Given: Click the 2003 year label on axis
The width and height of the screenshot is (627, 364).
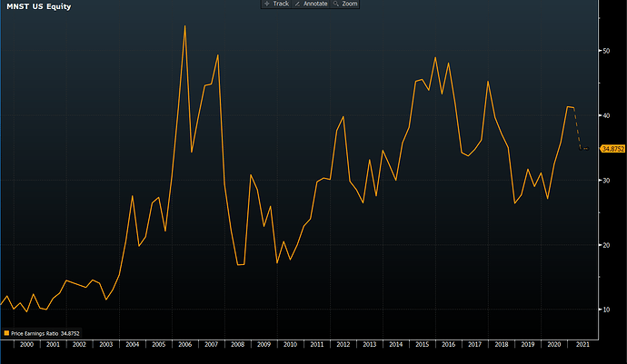Looking at the screenshot, I should click(106, 345).
